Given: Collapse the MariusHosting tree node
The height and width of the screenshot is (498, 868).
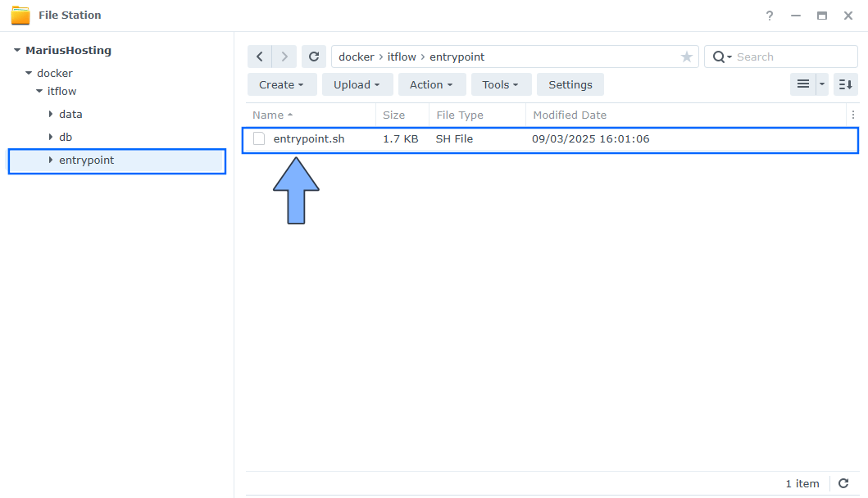Looking at the screenshot, I should 17,50.
